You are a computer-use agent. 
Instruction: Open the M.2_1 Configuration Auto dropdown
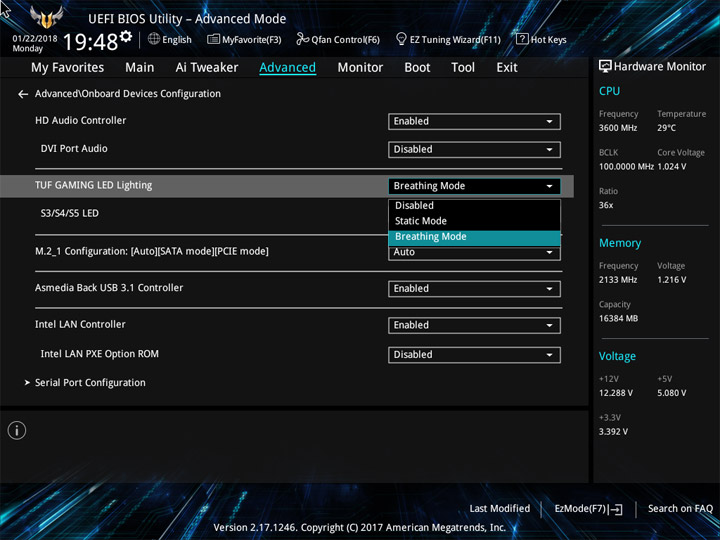[474, 253]
